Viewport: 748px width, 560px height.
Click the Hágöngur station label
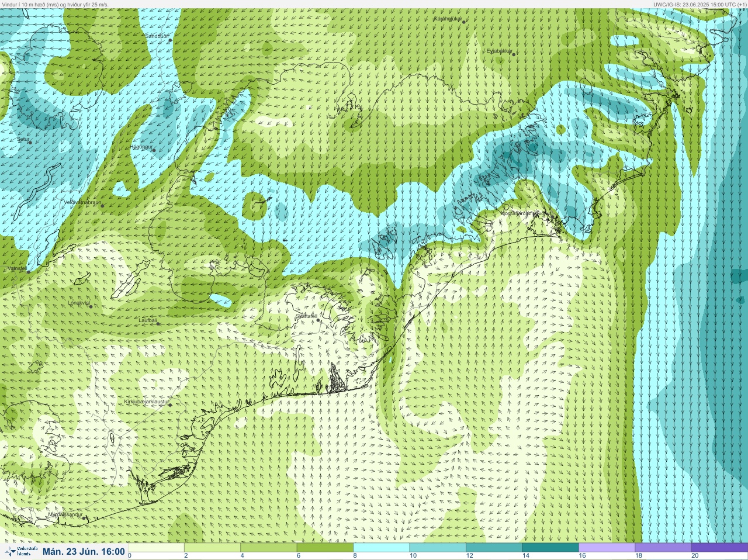(x=142, y=147)
